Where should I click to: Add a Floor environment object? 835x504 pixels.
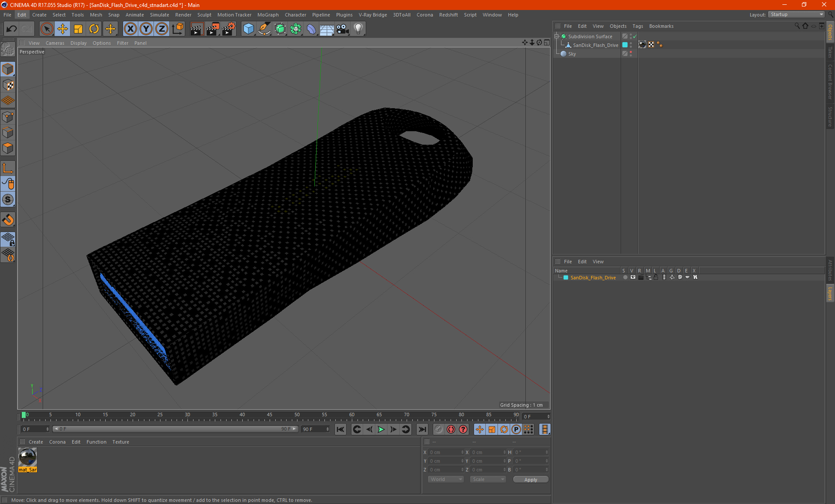tap(327, 29)
